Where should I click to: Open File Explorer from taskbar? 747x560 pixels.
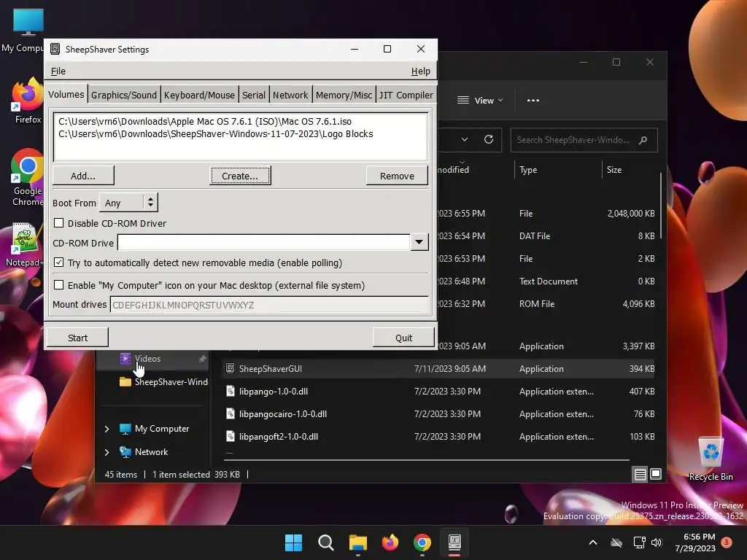[x=357, y=542]
